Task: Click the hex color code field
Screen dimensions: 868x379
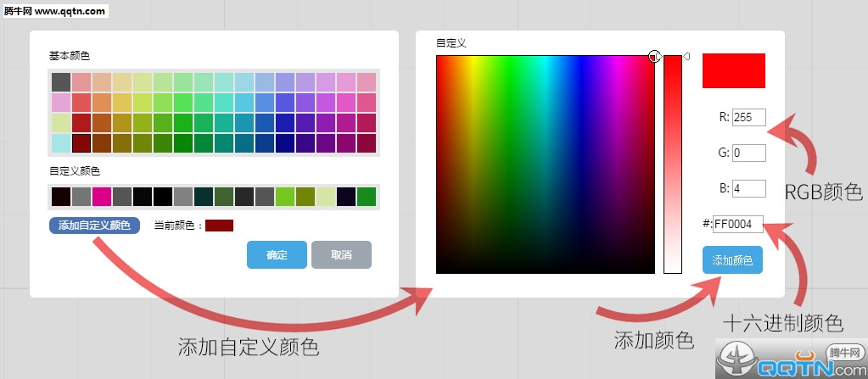Action: pyautogui.click(x=738, y=224)
